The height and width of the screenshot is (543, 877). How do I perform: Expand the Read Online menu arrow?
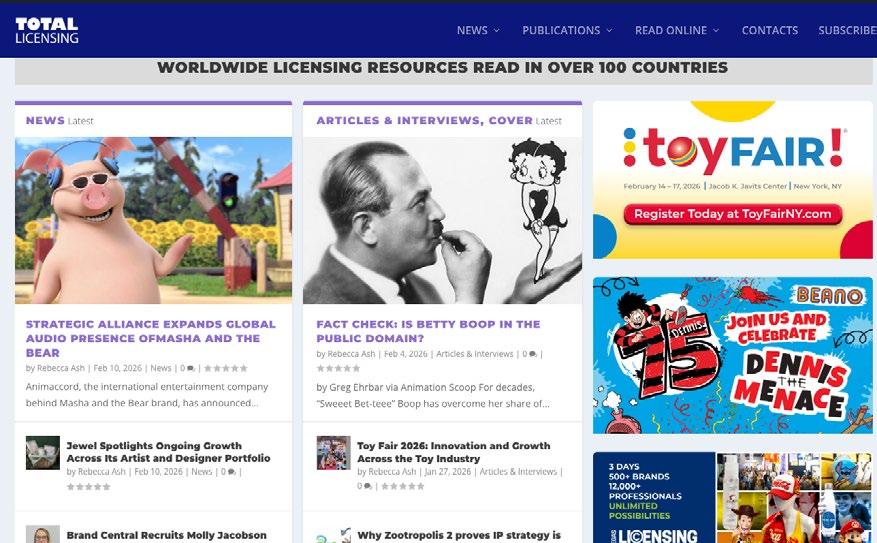pyautogui.click(x=716, y=31)
